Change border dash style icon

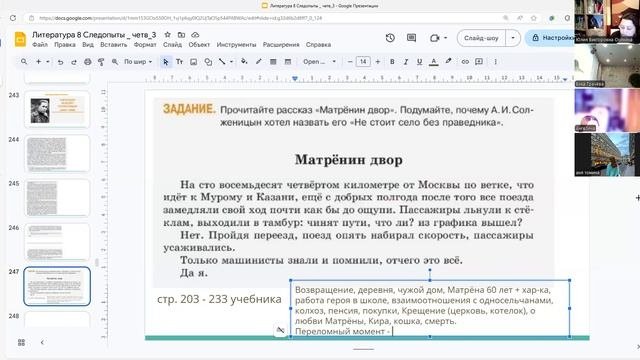288,62
